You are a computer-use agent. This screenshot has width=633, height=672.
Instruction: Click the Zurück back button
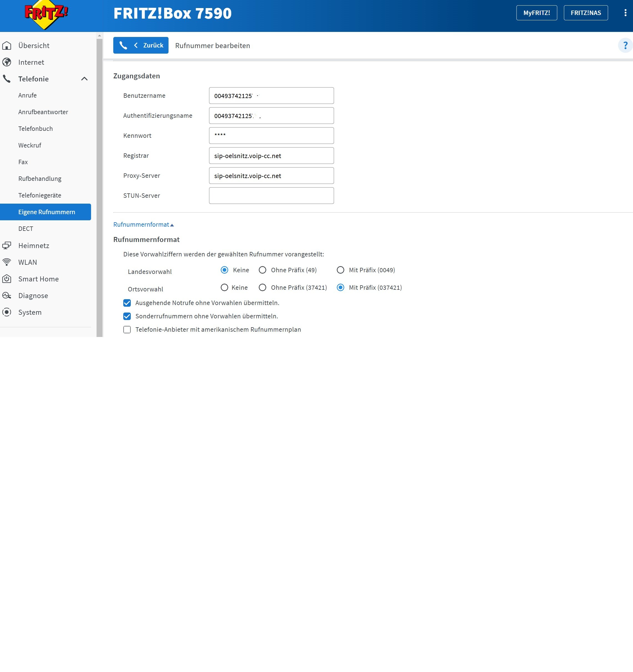pos(141,45)
